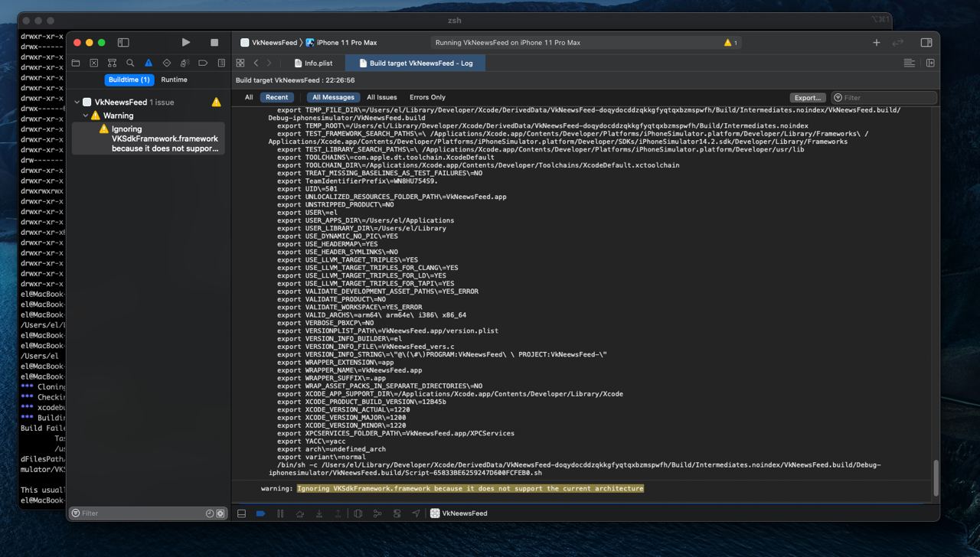Click the yellow warning triangle beside VkNeewsFeed
The image size is (980, 557).
coord(216,102)
